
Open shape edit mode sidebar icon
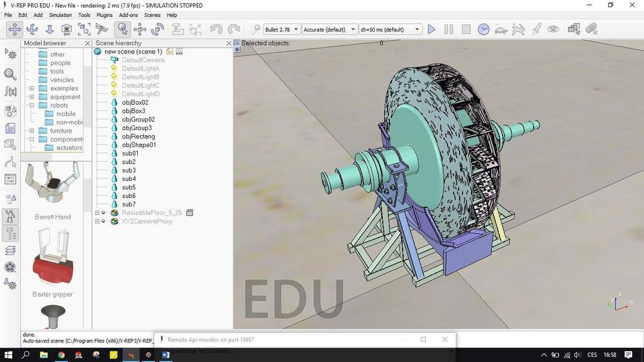(x=10, y=144)
